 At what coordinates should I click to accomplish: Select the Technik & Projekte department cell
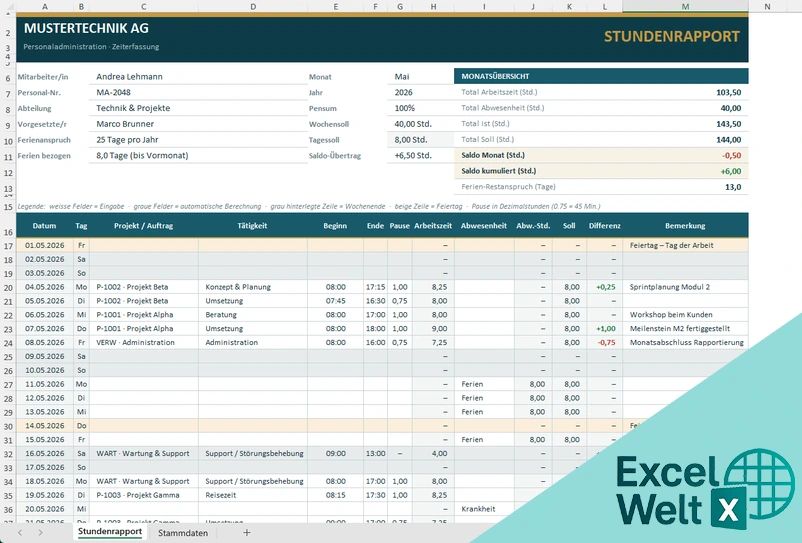pos(198,108)
